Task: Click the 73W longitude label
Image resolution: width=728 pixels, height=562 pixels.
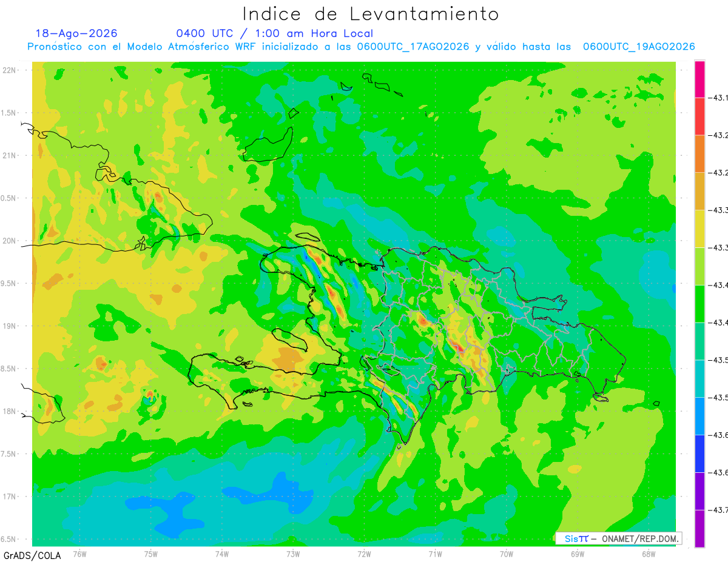Action: pyautogui.click(x=293, y=554)
